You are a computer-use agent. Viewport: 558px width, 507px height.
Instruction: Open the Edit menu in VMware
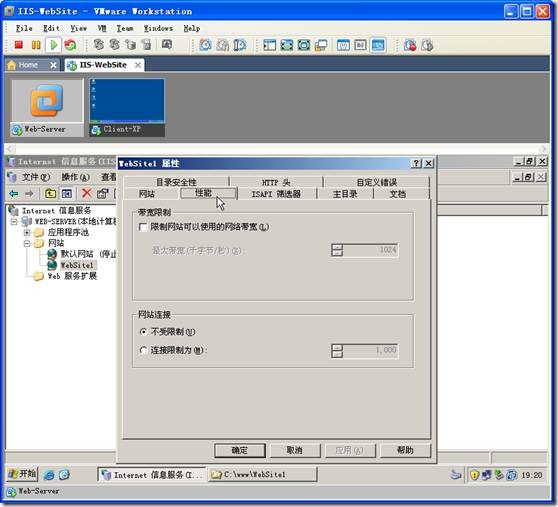pyautogui.click(x=51, y=28)
